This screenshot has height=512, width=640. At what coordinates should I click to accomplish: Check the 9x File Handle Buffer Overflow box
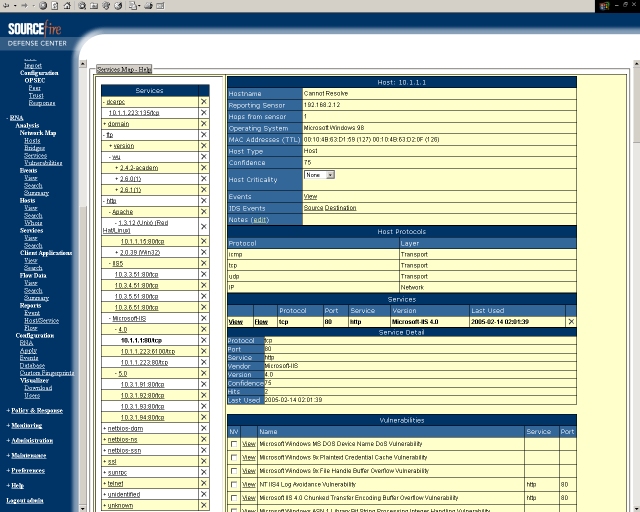coord(234,471)
